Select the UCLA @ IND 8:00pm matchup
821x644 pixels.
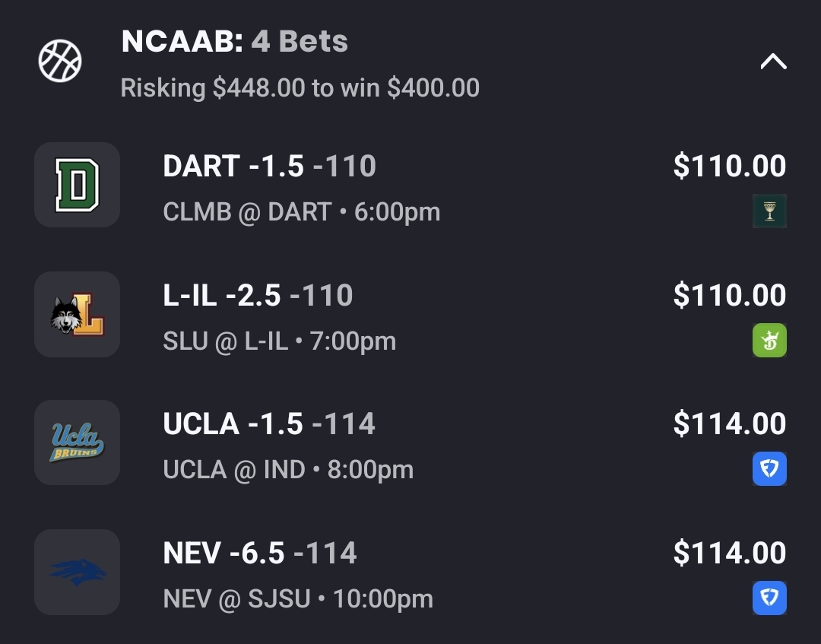pos(288,470)
